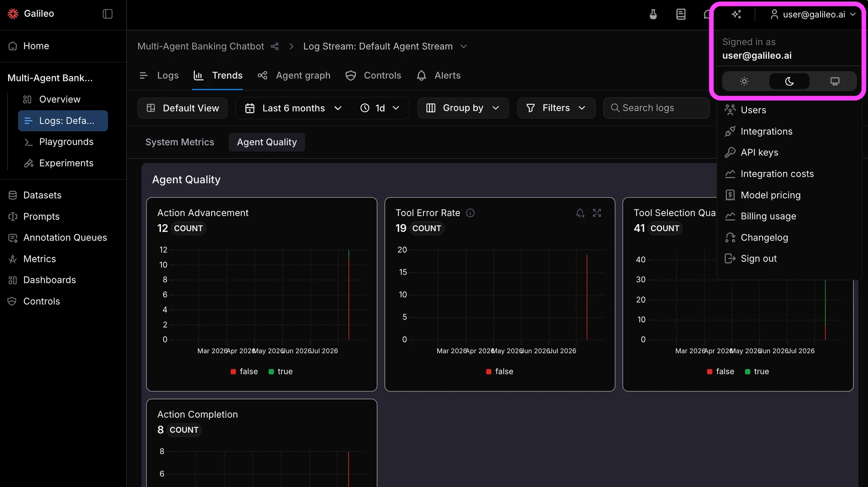Toggle red false legend swatch in Action Advancement

coord(233,372)
